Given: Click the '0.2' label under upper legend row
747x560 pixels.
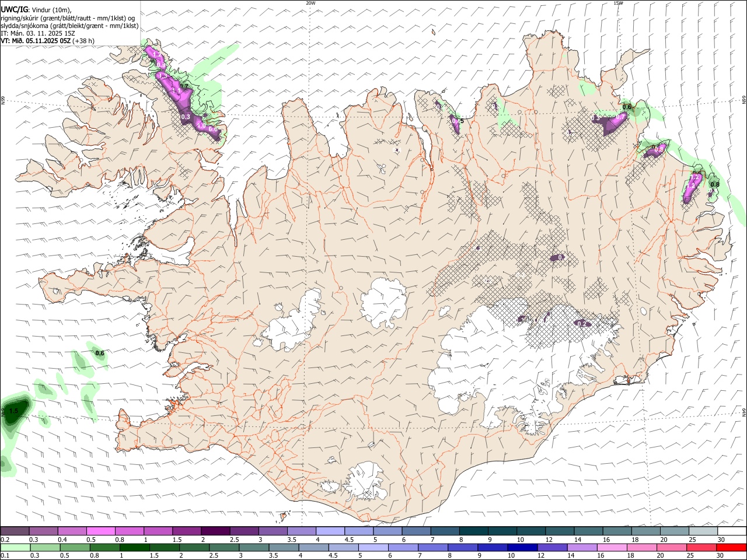Looking at the screenshot, I should [x=5, y=540].
